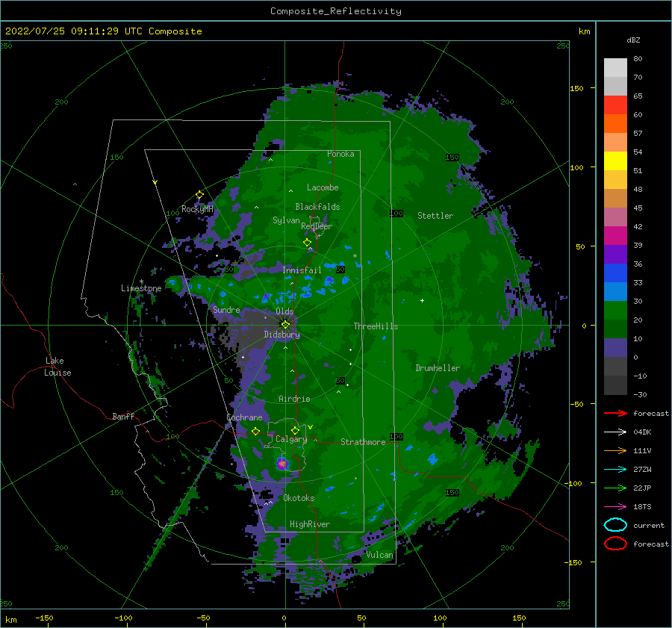Pick the bright yellow 51–54 dBZ swatch

click(x=615, y=161)
